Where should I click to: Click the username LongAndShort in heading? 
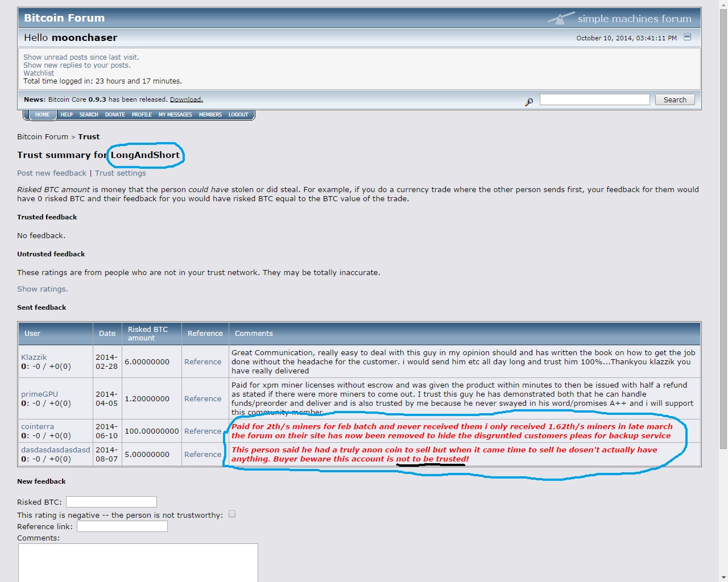[x=145, y=155]
